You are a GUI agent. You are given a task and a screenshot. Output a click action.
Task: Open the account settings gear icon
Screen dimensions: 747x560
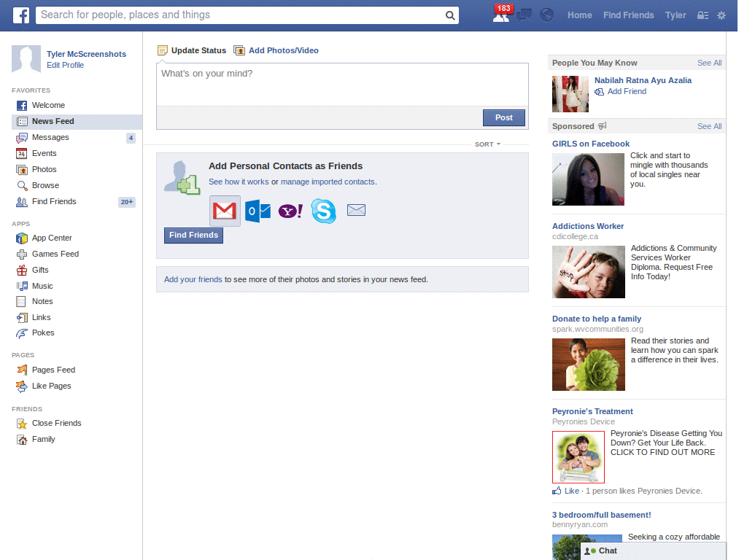click(721, 15)
